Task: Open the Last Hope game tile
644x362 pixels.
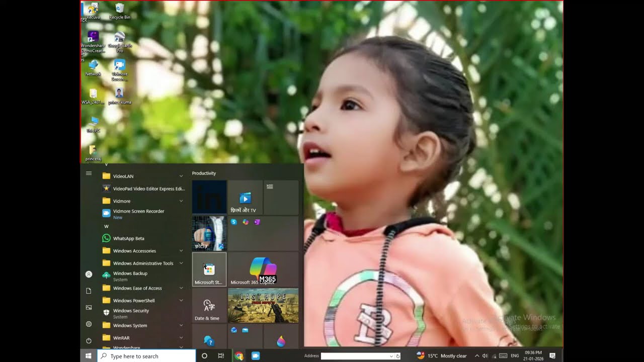Action: (x=263, y=305)
